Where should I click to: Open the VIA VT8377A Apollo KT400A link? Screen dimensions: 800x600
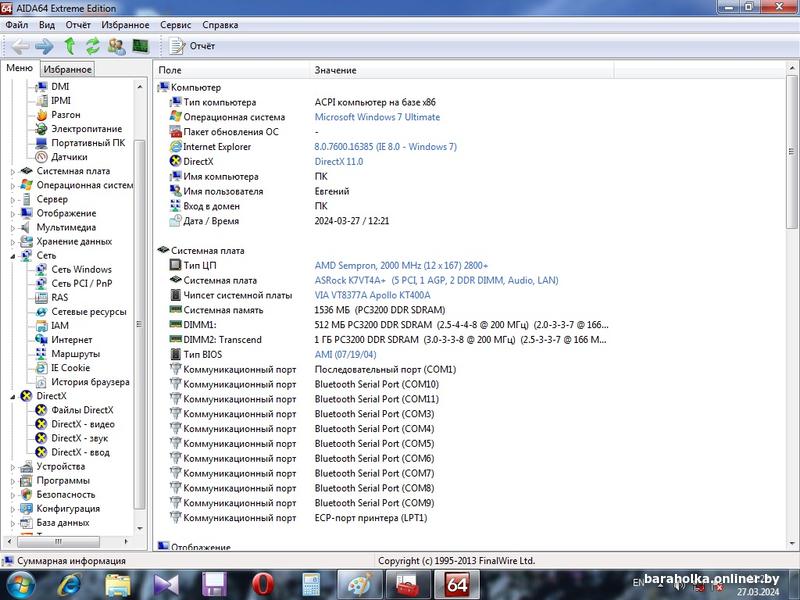pos(372,295)
